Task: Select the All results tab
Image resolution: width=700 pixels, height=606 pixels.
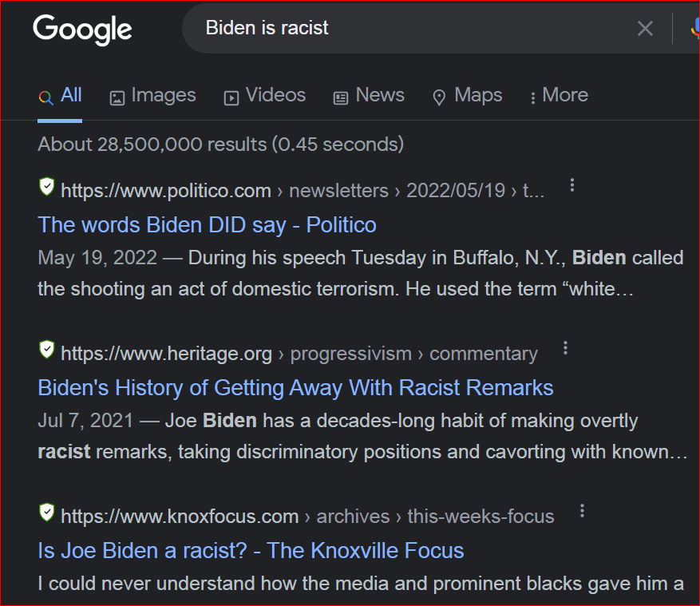Action: 61,96
